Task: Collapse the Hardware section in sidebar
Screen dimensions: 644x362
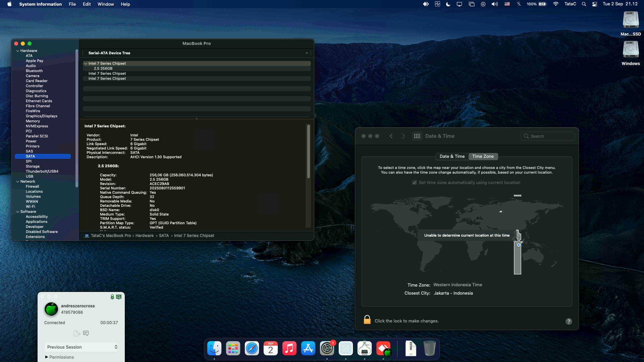Action: click(17, 51)
